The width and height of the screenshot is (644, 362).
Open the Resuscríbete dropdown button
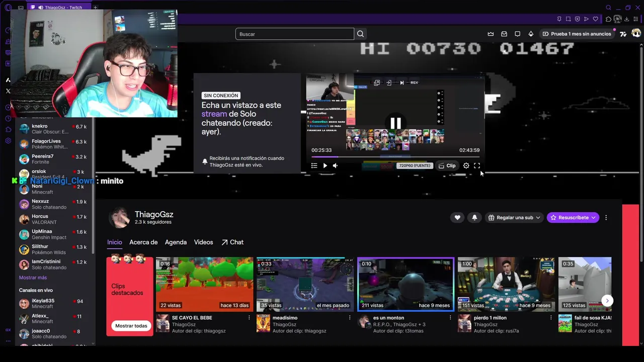click(x=573, y=218)
